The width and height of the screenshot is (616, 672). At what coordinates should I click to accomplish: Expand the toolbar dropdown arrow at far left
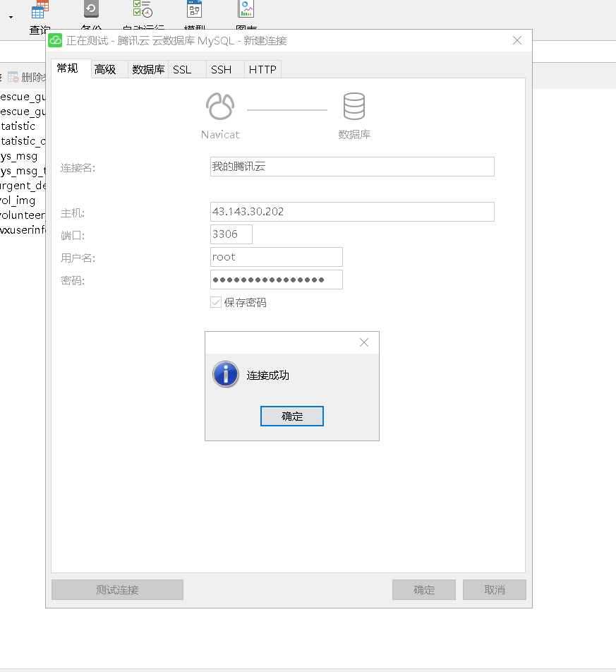11,17
